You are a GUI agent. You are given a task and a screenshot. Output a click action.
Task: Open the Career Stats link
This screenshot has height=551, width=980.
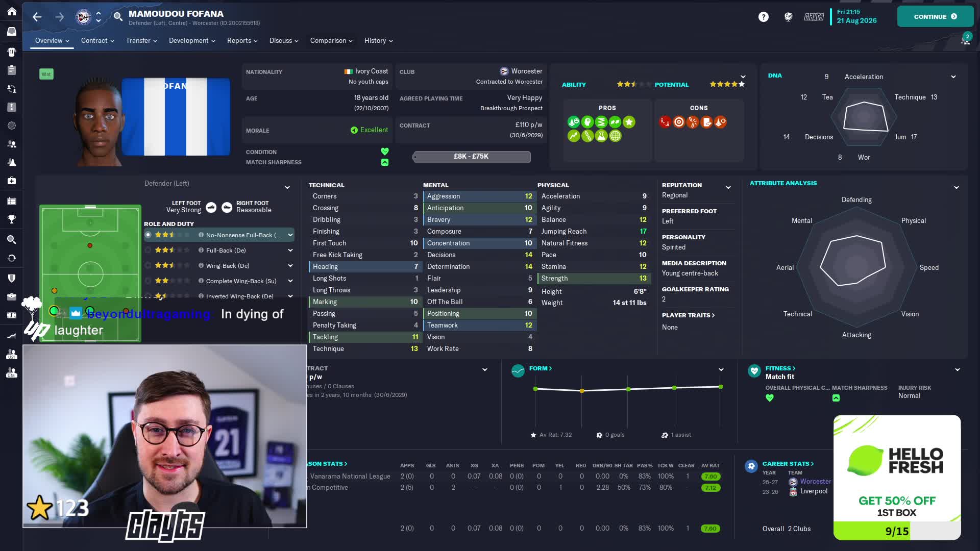788,464
